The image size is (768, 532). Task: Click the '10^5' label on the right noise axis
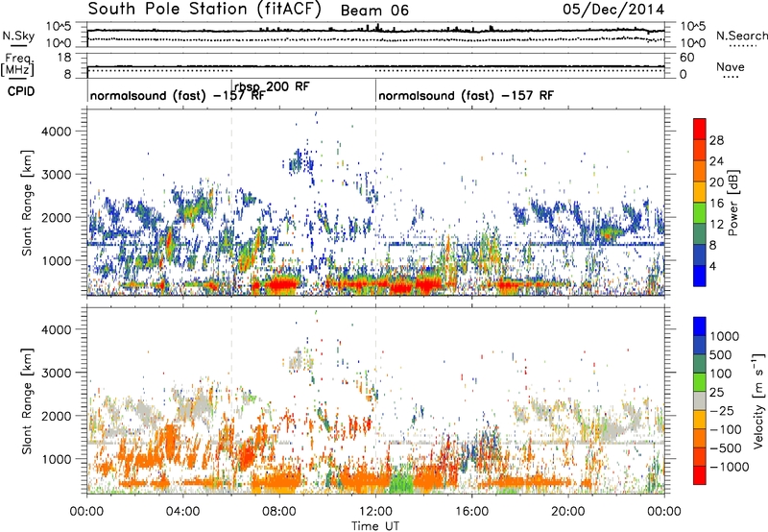coord(693,27)
